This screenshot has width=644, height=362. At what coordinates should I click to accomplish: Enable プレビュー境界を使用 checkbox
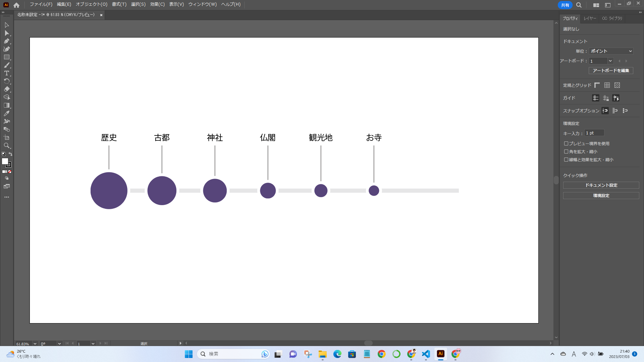click(x=566, y=143)
